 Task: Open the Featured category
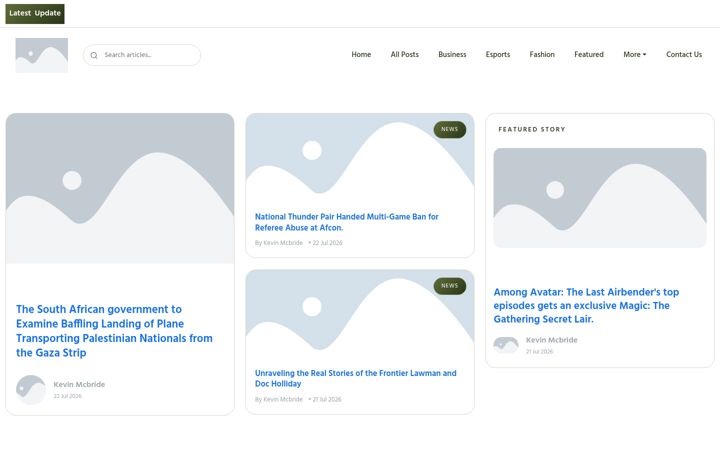(589, 54)
